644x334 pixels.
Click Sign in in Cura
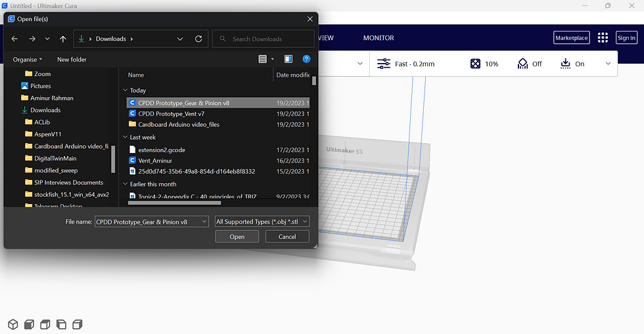pos(626,38)
